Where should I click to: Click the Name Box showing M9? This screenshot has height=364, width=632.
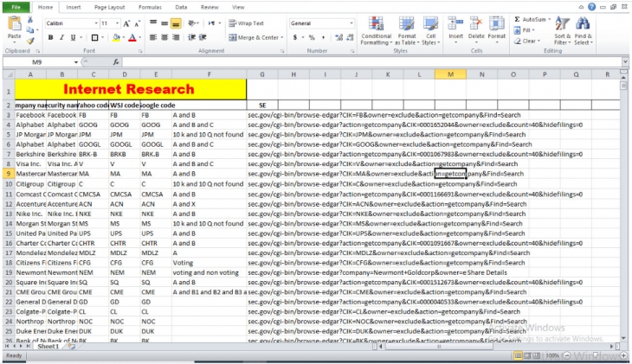click(x=37, y=62)
